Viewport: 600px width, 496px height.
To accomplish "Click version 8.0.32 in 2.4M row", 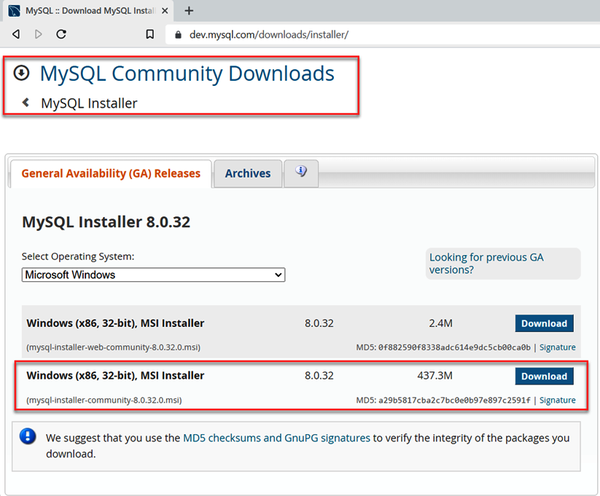I will point(319,323).
